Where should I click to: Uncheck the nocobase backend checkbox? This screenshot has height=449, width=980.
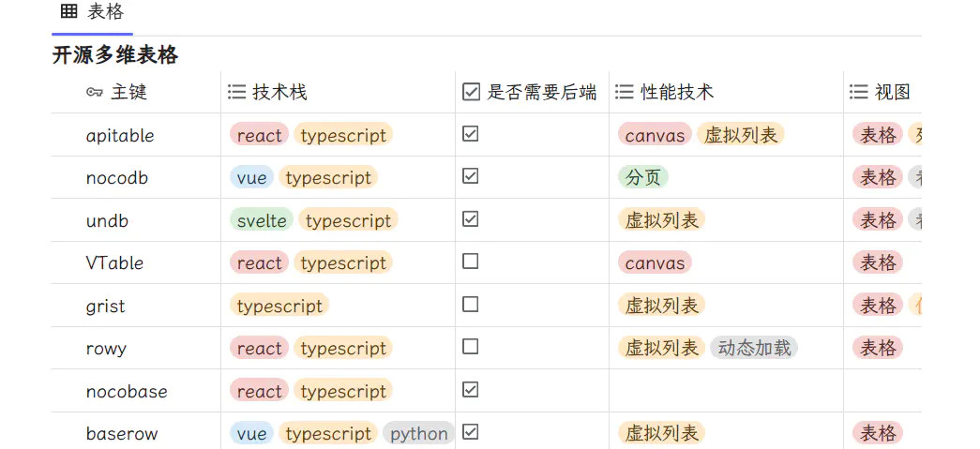click(x=471, y=389)
